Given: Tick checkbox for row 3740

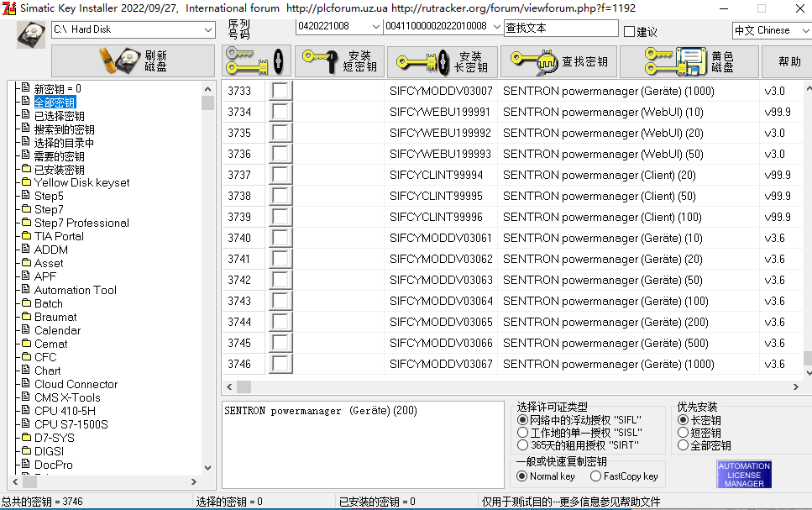Looking at the screenshot, I should coord(281,238).
